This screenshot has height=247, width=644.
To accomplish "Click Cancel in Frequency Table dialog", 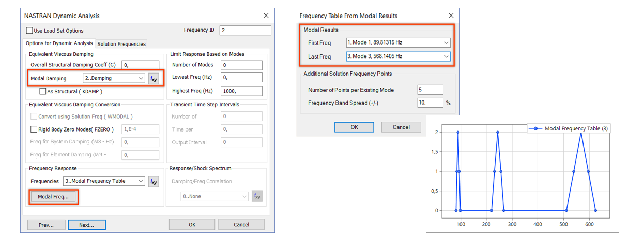I will pos(401,127).
